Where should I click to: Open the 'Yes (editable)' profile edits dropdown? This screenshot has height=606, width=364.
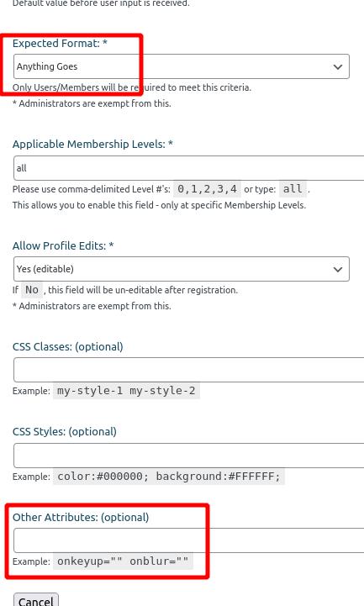(182, 269)
